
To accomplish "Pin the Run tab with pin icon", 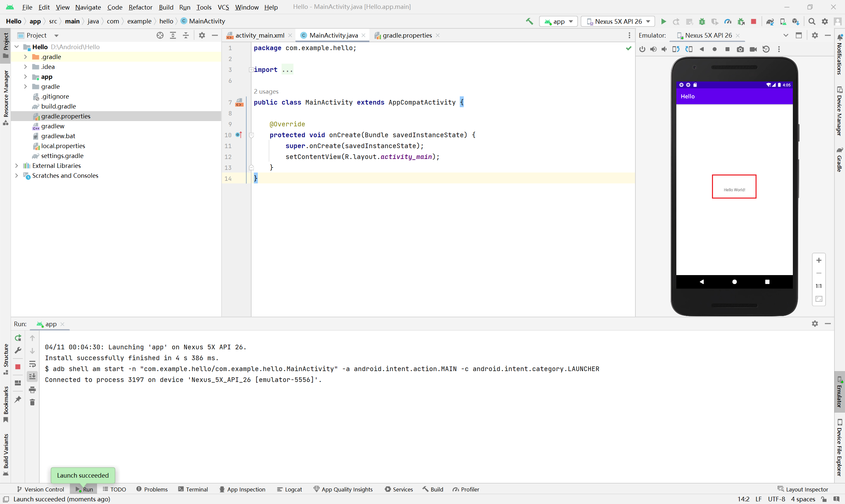I will (18, 399).
